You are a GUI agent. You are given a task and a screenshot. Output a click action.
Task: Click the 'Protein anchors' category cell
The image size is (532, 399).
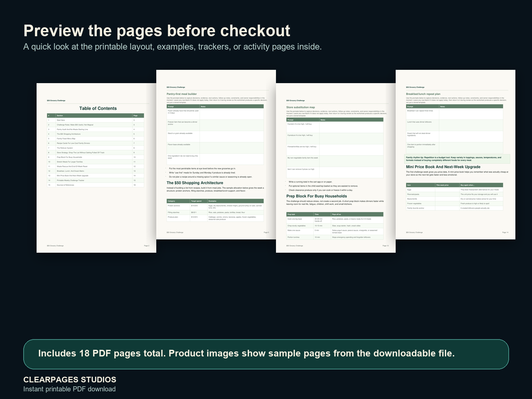pos(178,206)
